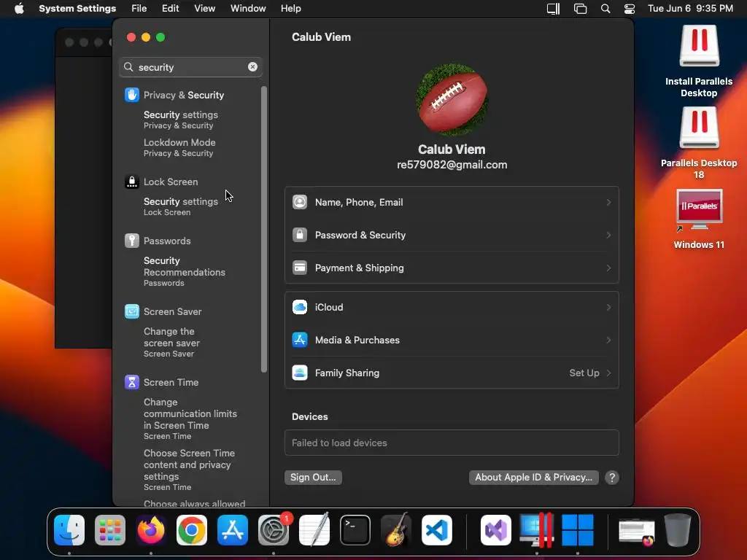Click the date and time in menu bar
The width and height of the screenshot is (747, 560).
point(690,9)
